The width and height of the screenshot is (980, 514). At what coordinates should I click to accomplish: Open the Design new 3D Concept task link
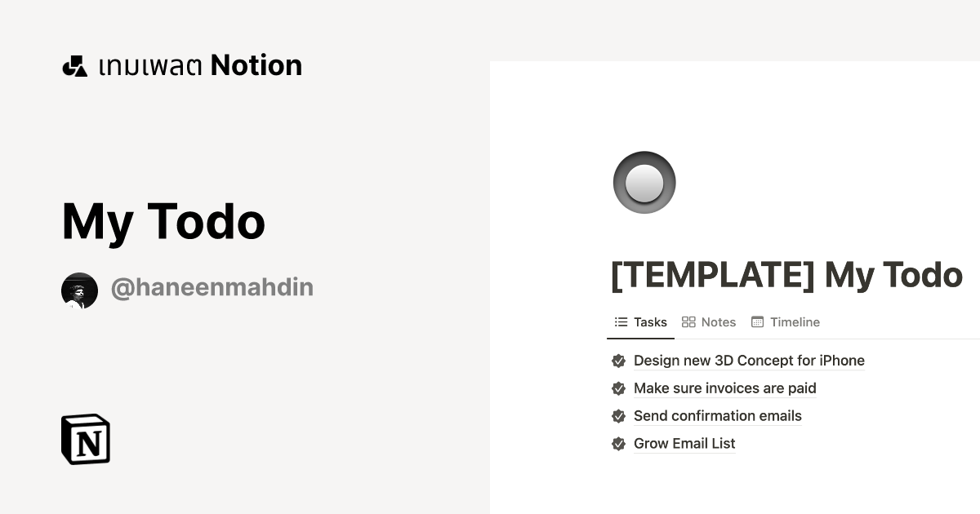click(749, 361)
